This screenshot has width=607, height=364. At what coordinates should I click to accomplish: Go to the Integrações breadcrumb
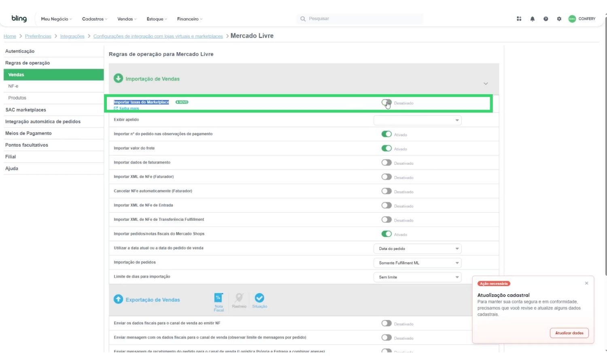tap(72, 36)
